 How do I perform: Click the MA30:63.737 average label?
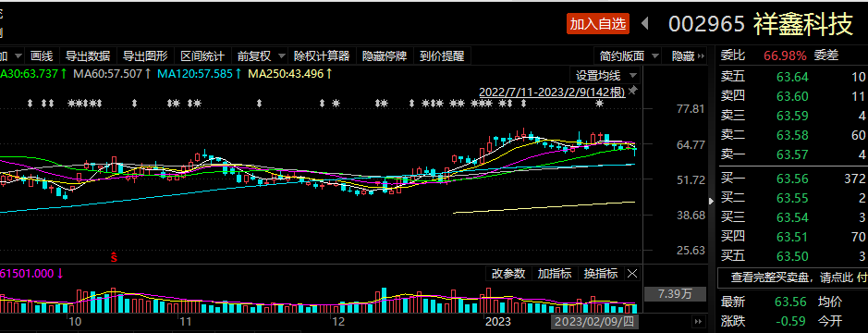[x=33, y=73]
